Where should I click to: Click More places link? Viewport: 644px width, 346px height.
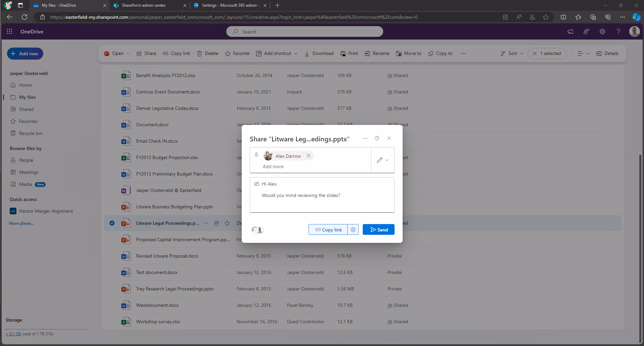pyautogui.click(x=21, y=223)
